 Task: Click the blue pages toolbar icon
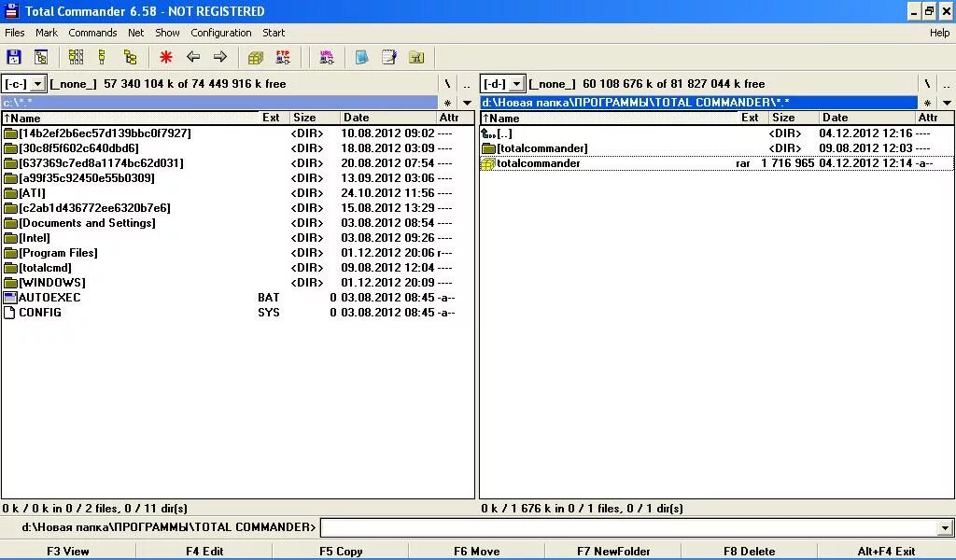pyautogui.click(x=361, y=57)
